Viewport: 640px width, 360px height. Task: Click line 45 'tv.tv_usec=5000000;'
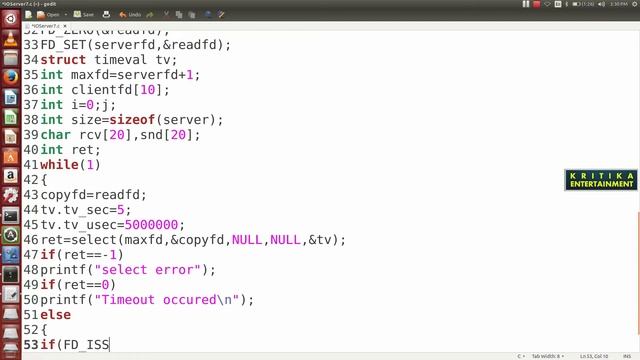point(112,224)
